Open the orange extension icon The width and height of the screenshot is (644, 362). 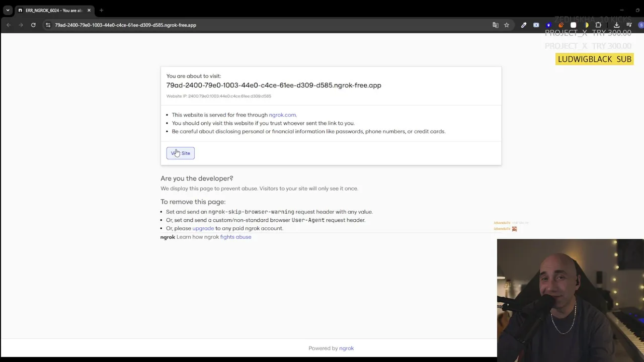[561, 25]
